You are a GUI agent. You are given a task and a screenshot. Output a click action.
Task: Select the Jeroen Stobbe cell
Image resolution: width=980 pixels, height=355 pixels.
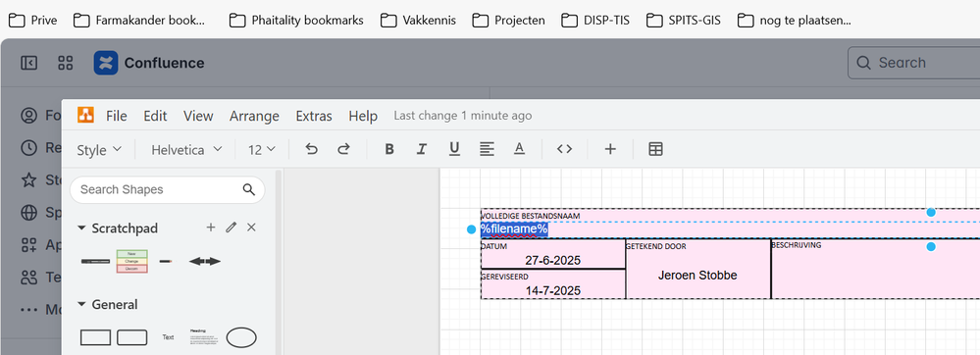point(697,270)
